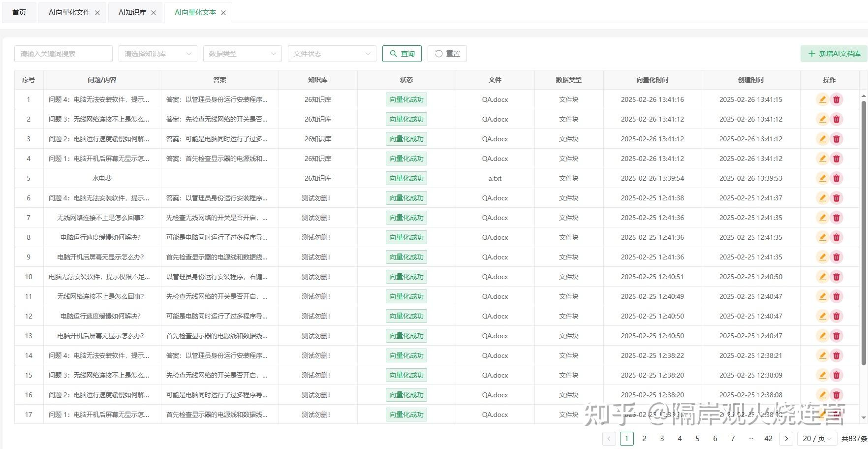The height and width of the screenshot is (449, 868).
Task: Change page size via 20/页 dropdown
Action: [x=816, y=438]
